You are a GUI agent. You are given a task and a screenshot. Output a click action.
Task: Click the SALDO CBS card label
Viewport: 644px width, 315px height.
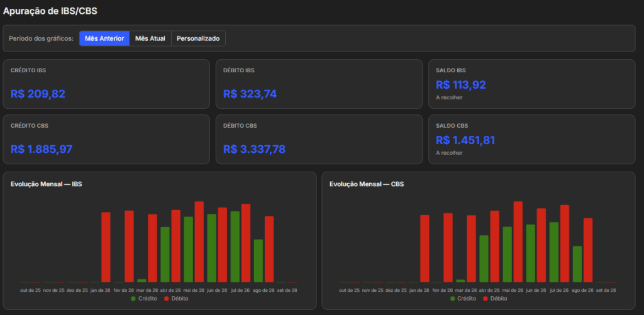click(x=452, y=126)
